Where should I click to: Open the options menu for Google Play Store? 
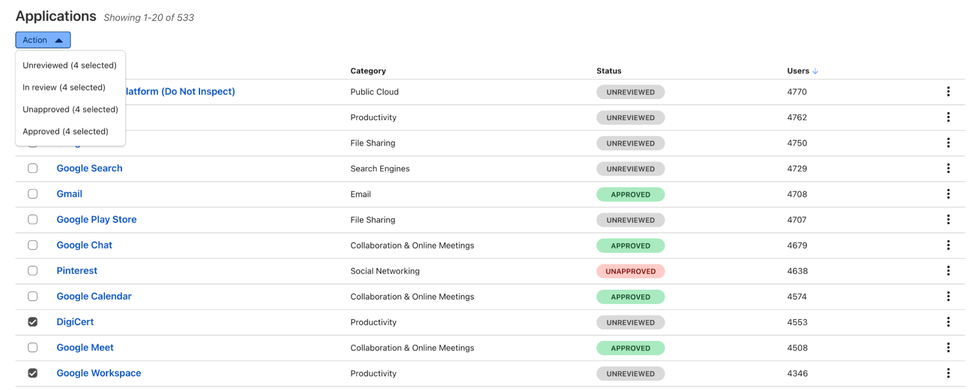click(948, 220)
